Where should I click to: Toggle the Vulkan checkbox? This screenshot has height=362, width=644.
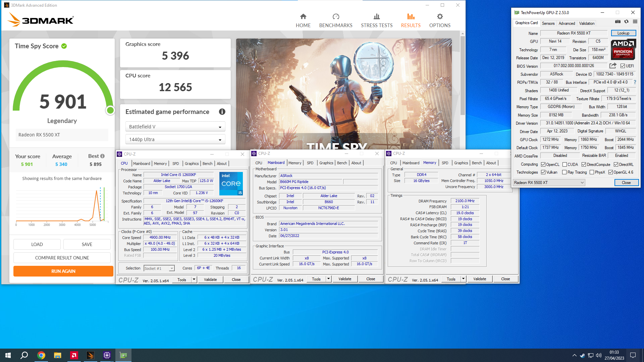coord(543,172)
